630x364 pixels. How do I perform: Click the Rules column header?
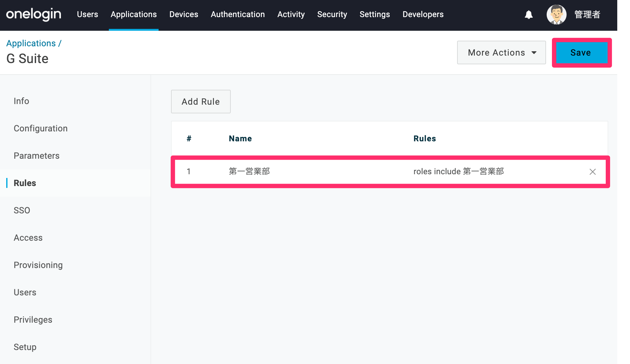(425, 139)
